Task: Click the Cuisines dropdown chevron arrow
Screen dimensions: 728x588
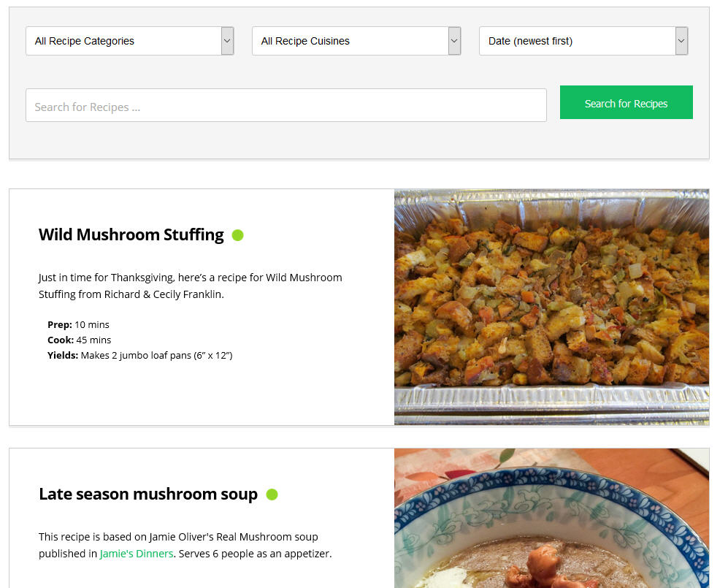Action: pos(454,41)
